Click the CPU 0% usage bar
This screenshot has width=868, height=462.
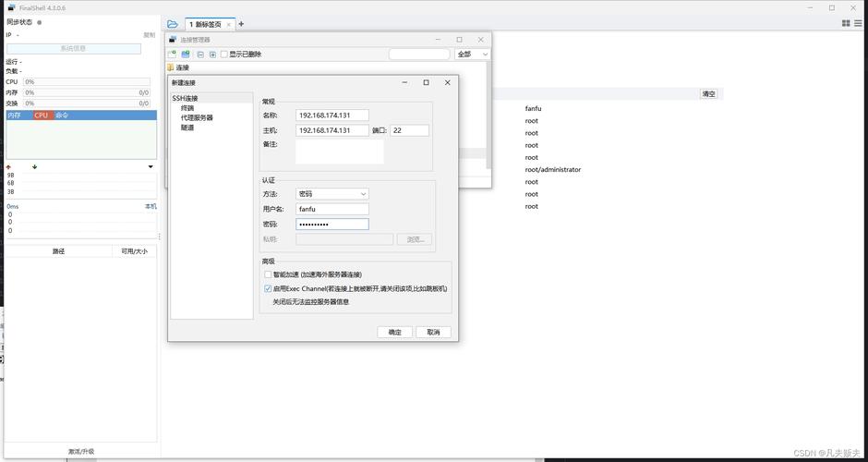(87, 82)
